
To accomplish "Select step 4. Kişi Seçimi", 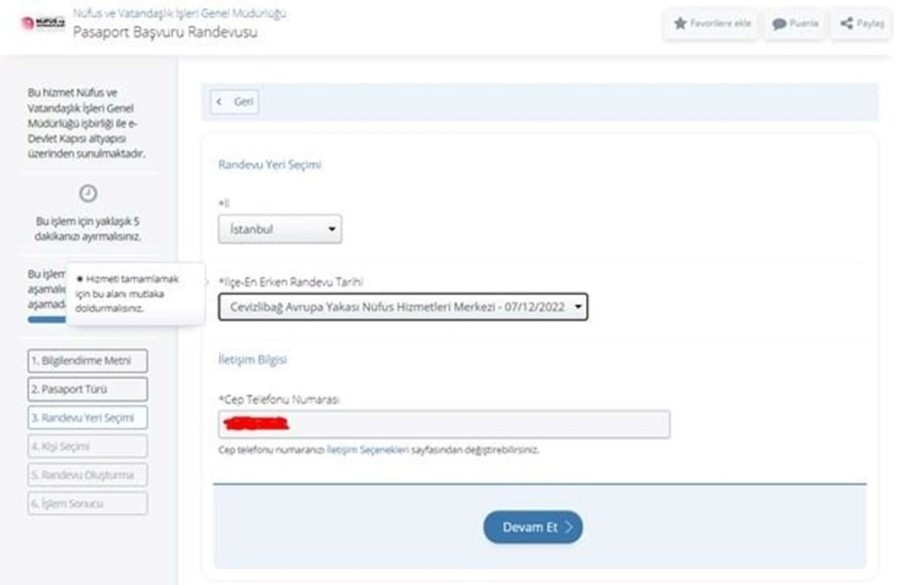I will click(87, 446).
